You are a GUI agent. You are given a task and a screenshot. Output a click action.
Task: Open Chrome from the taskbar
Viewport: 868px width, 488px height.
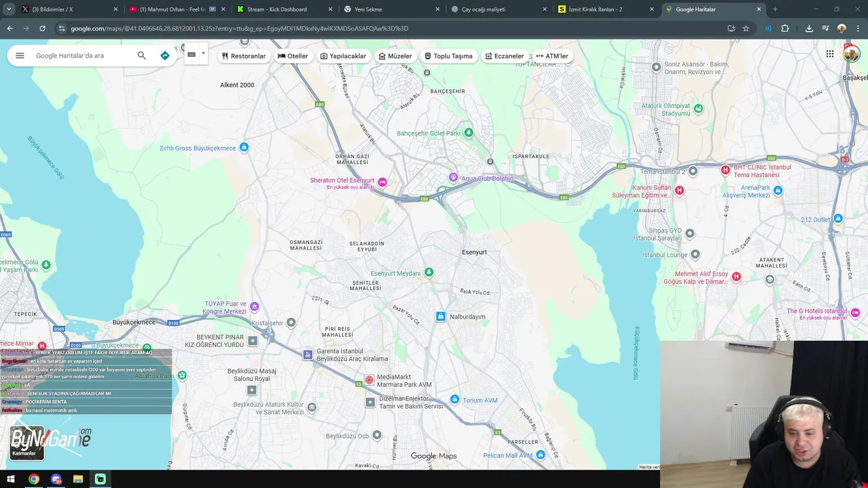click(x=33, y=479)
